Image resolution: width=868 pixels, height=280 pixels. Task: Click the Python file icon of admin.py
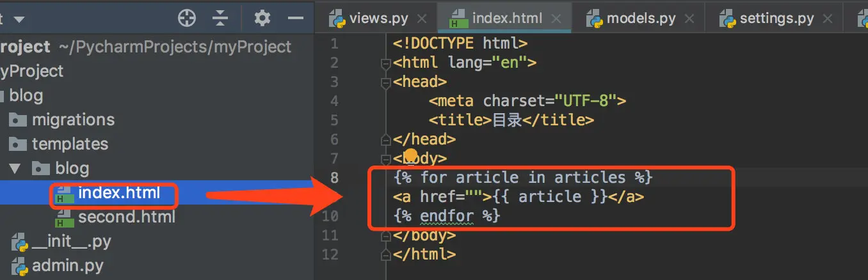pos(19,265)
